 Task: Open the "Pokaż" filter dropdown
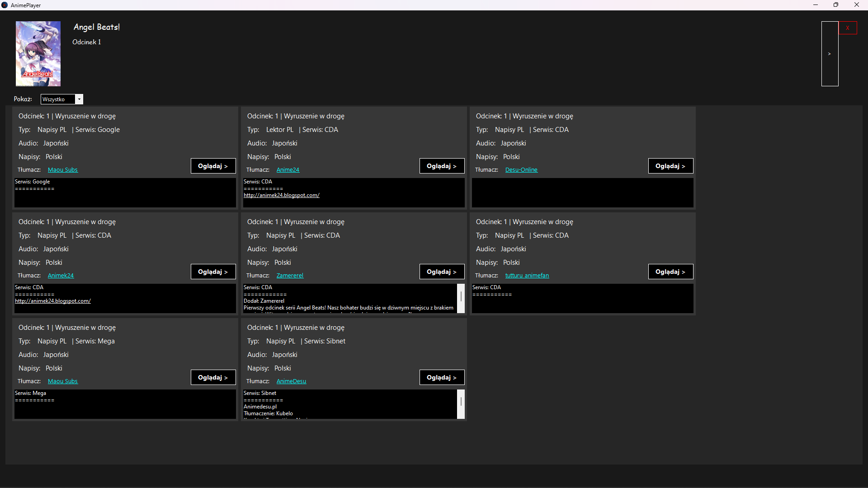tap(79, 99)
